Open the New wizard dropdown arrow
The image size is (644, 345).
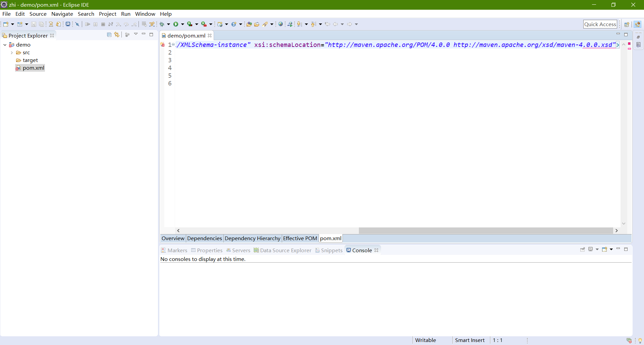tap(13, 24)
